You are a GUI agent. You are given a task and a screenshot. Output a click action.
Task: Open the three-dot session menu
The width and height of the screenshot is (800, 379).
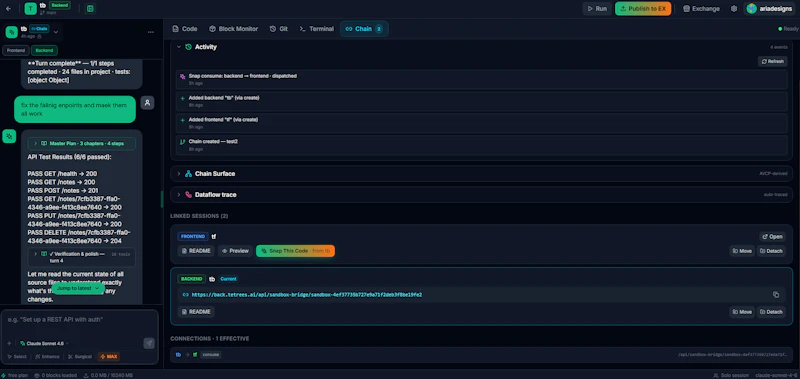pos(151,32)
